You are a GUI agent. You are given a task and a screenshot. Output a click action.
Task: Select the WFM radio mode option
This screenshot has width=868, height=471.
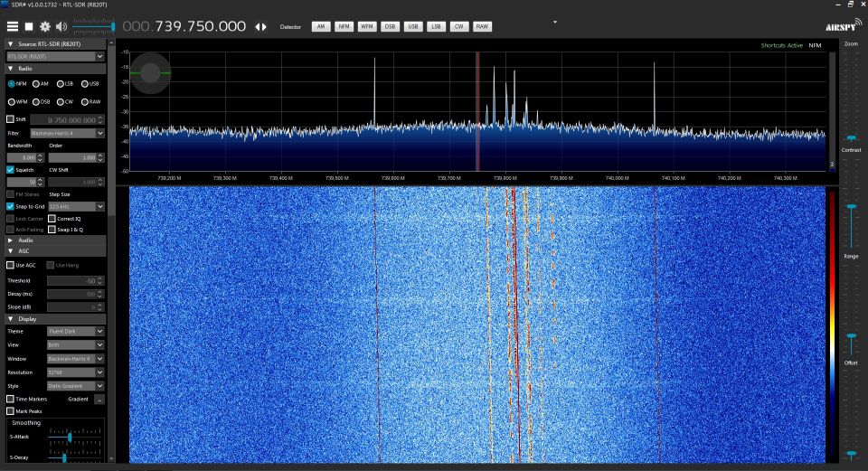11,101
